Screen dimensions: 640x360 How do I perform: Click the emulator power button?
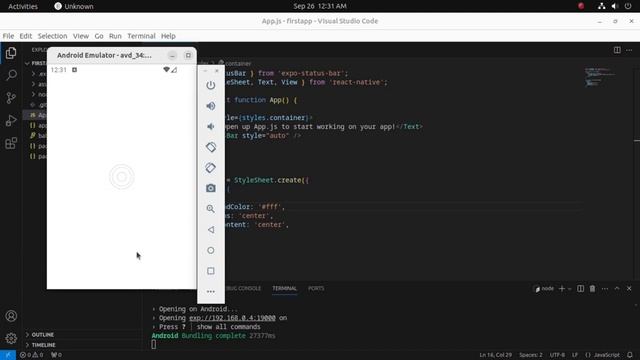click(x=211, y=85)
